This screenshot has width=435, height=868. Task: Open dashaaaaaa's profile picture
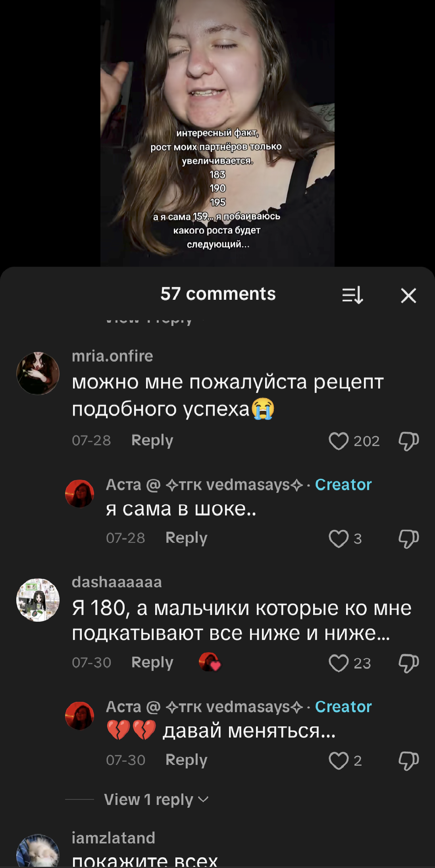(38, 600)
